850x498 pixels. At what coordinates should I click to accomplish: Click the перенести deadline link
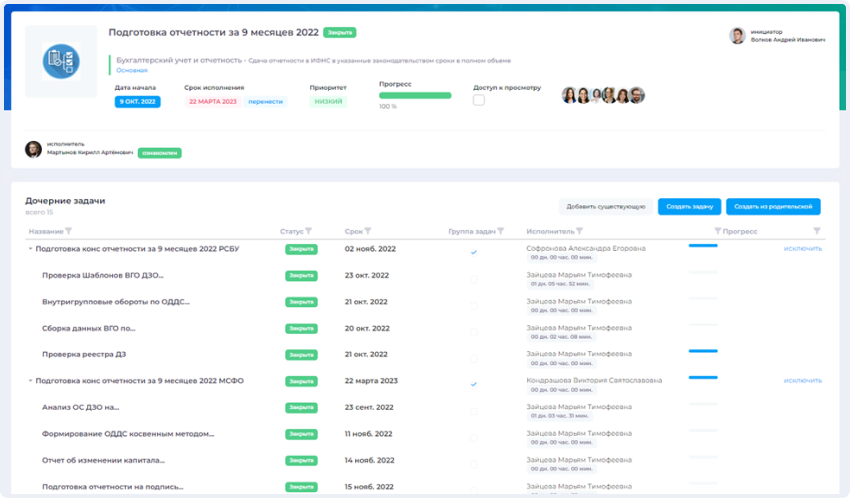pos(266,101)
